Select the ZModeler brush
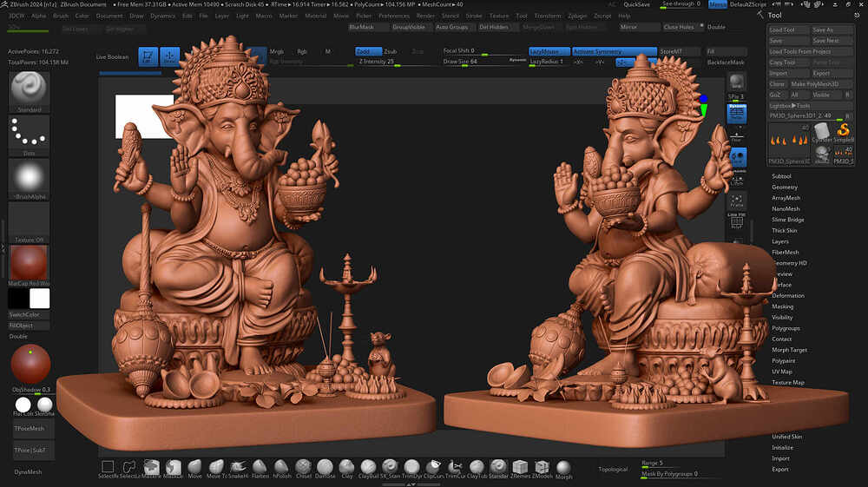The image size is (868, 487). pos(542,468)
